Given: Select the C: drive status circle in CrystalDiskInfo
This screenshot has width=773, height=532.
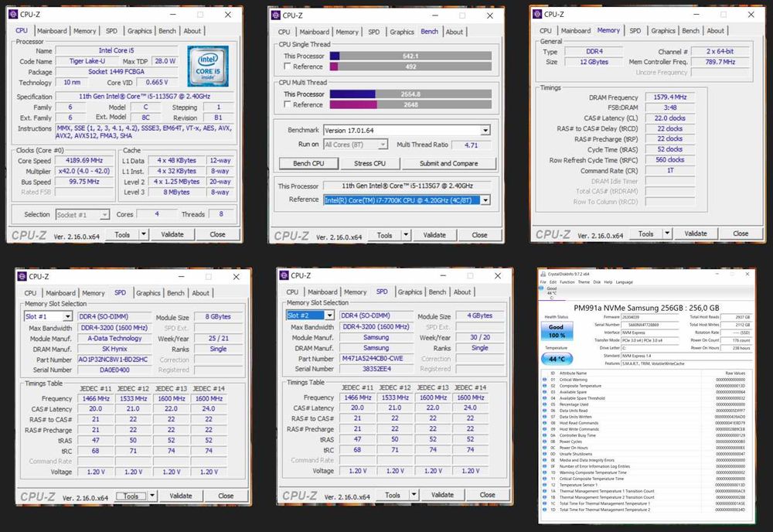Looking at the screenshot, I should [541, 288].
